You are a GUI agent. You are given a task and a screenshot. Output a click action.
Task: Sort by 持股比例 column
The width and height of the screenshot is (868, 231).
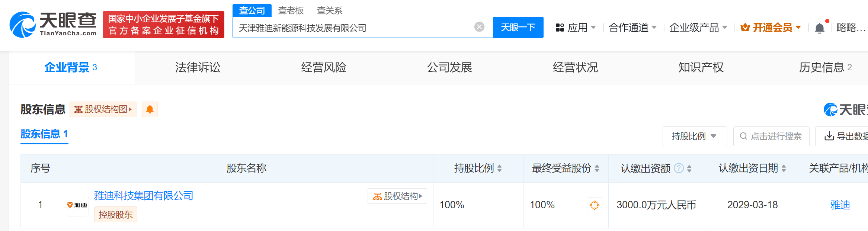coord(499,169)
